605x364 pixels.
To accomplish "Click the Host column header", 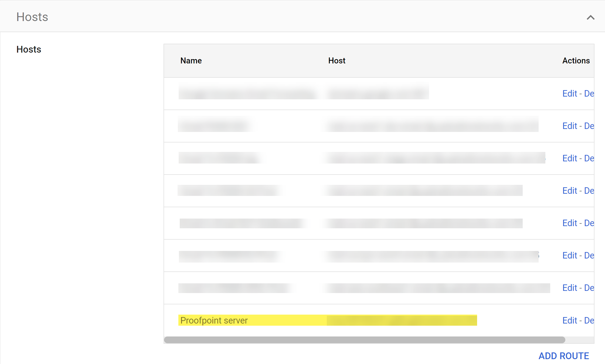I will click(x=337, y=61).
